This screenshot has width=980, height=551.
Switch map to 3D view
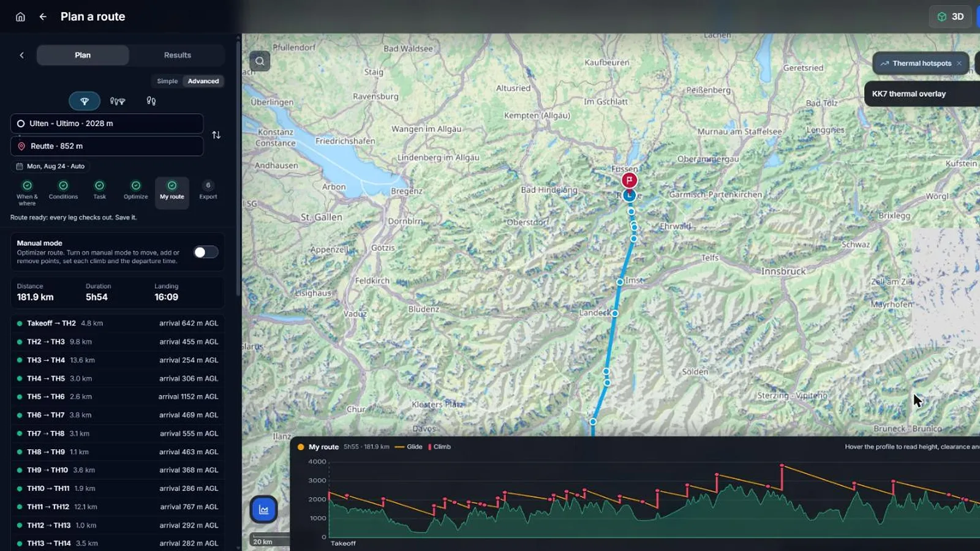[x=951, y=17]
